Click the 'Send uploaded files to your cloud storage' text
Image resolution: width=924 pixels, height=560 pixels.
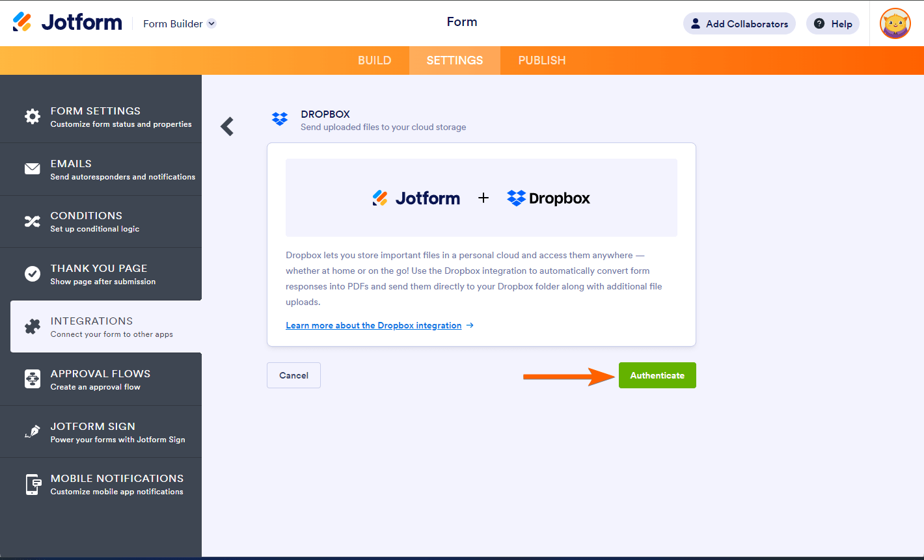[383, 127]
